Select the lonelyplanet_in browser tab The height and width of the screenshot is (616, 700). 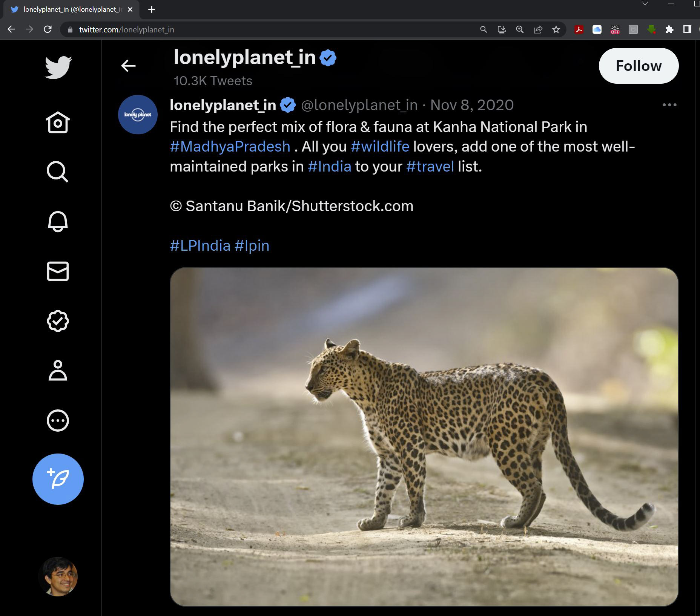click(72, 9)
